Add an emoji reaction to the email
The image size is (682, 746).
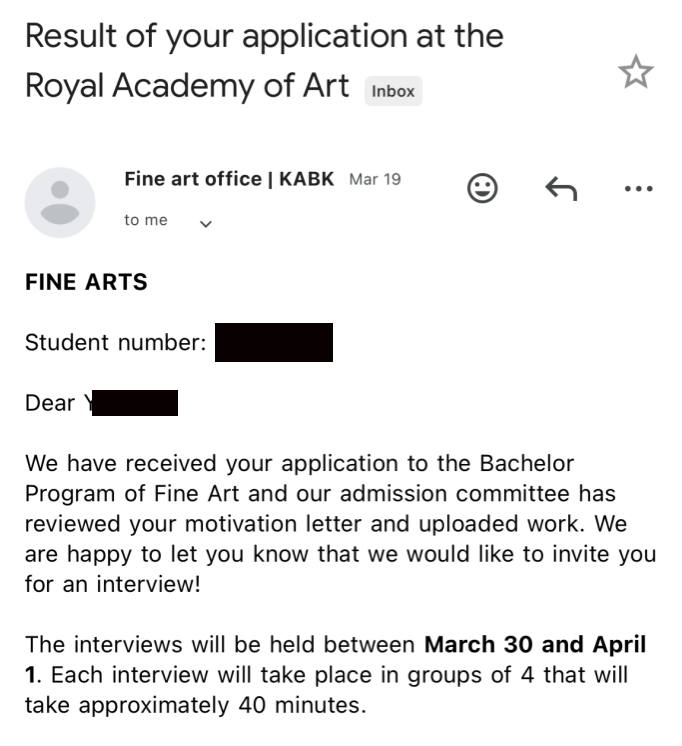[482, 188]
